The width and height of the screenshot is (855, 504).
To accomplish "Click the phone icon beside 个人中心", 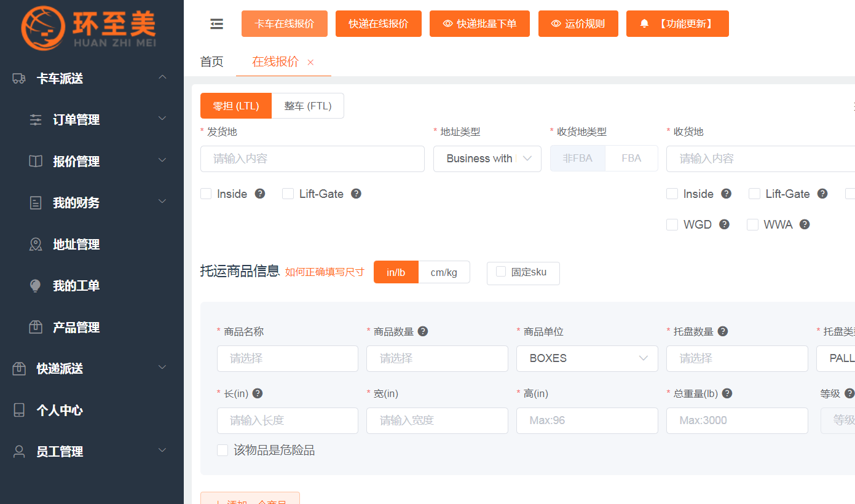I will click(x=19, y=411).
